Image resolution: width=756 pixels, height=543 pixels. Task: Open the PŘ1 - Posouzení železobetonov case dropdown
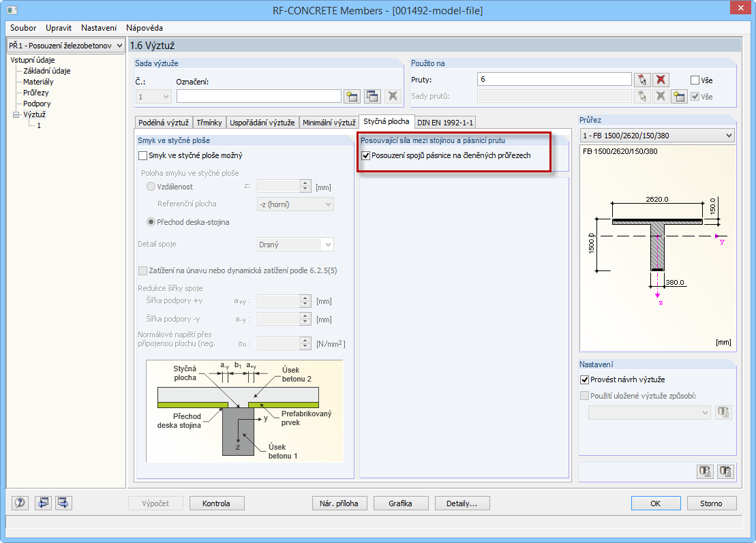tap(65, 45)
